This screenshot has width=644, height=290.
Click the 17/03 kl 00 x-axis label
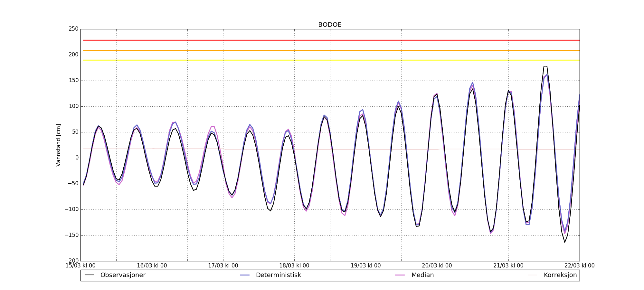tap(223, 266)
